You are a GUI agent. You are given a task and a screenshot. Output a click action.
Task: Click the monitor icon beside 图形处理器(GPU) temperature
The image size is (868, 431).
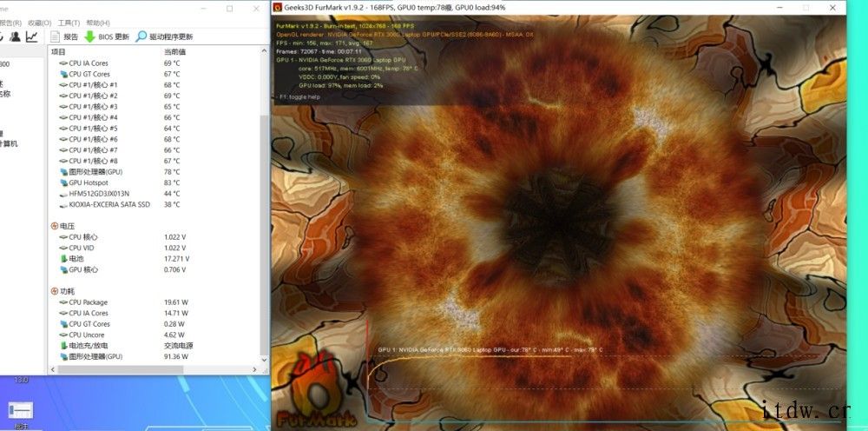[x=63, y=172]
